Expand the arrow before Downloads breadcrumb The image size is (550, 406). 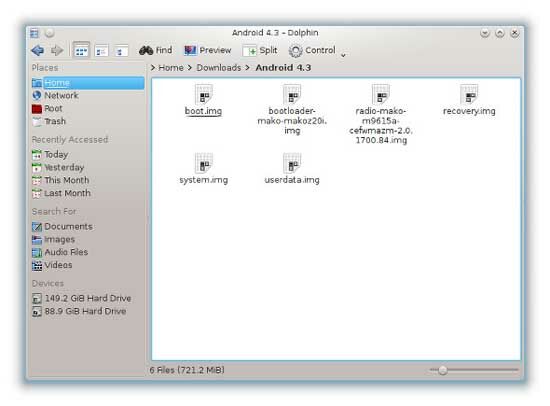click(x=190, y=68)
